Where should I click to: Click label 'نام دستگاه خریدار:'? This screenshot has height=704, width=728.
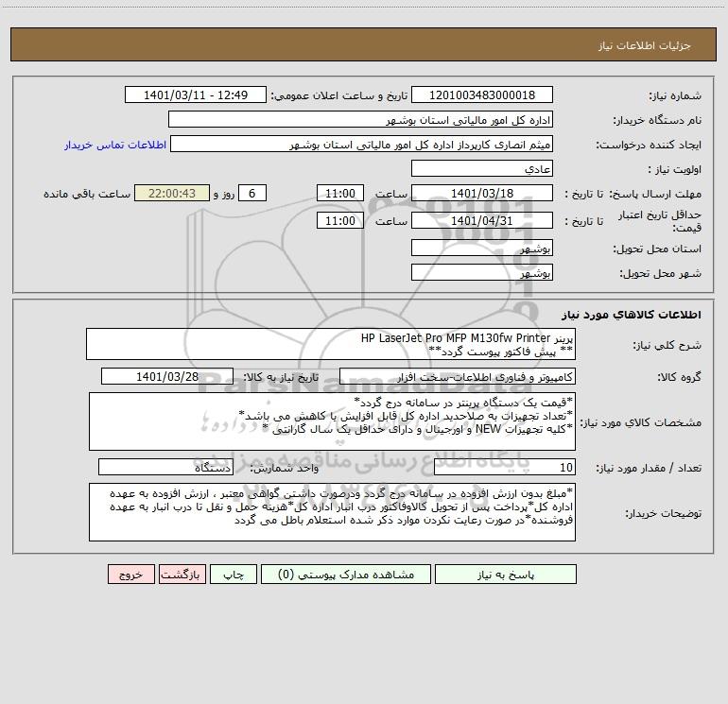(657, 121)
